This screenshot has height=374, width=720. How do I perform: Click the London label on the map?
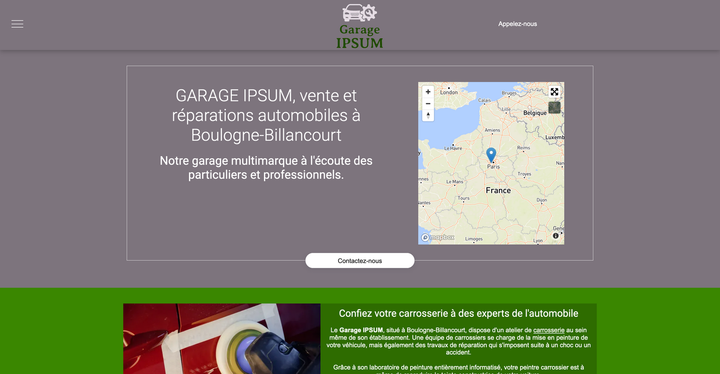tap(449, 92)
